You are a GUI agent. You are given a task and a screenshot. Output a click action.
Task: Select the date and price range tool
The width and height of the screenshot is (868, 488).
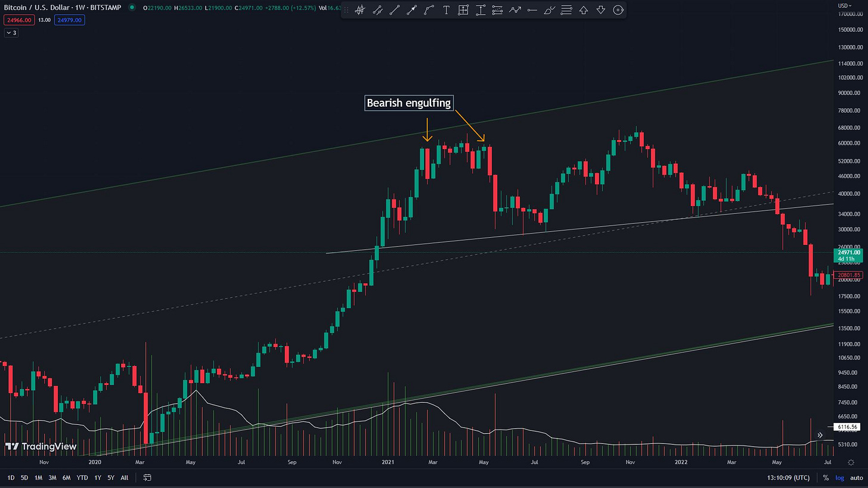click(x=463, y=10)
